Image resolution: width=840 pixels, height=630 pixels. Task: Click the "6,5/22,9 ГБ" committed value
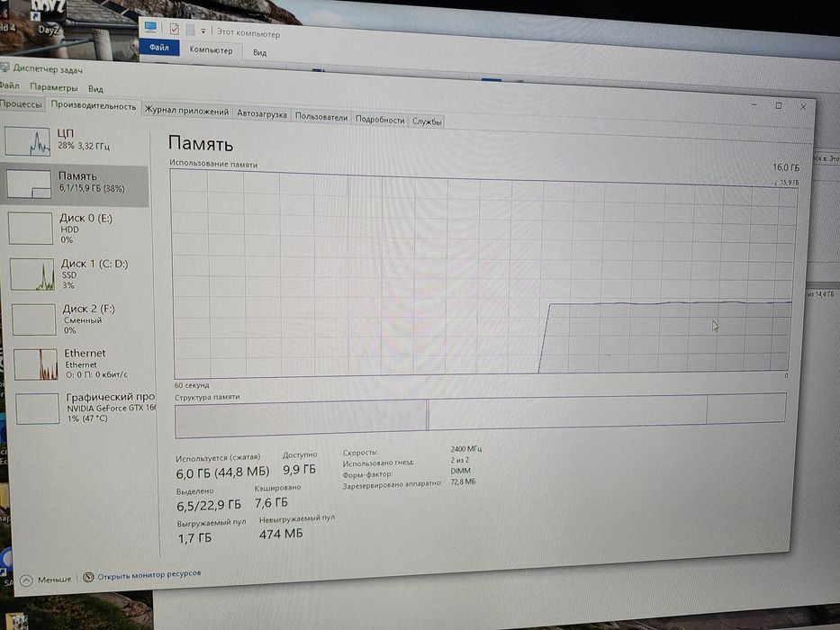[209, 505]
